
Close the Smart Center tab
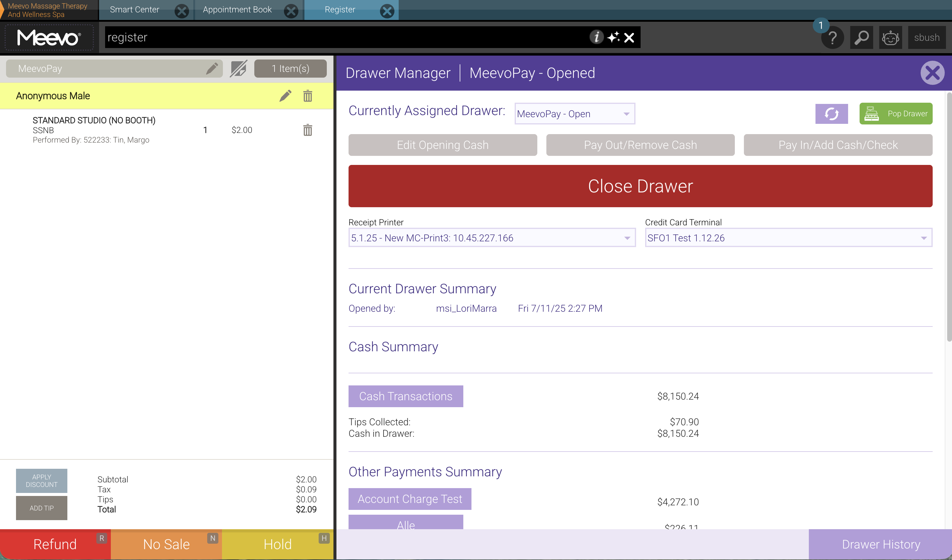[x=182, y=11]
